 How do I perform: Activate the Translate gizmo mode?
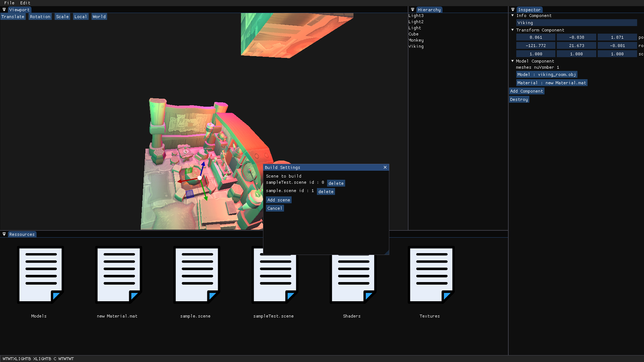click(x=13, y=17)
